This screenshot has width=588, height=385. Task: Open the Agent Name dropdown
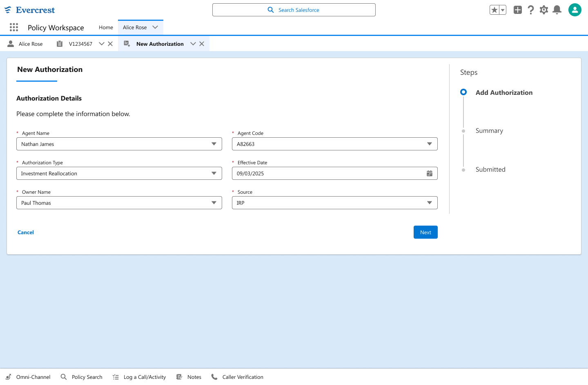119,144
